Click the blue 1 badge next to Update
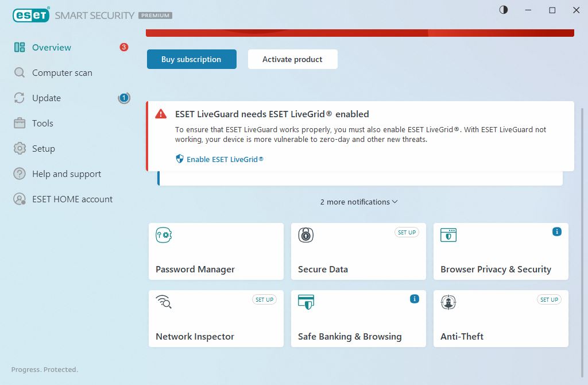The height and width of the screenshot is (385, 588). coord(124,98)
